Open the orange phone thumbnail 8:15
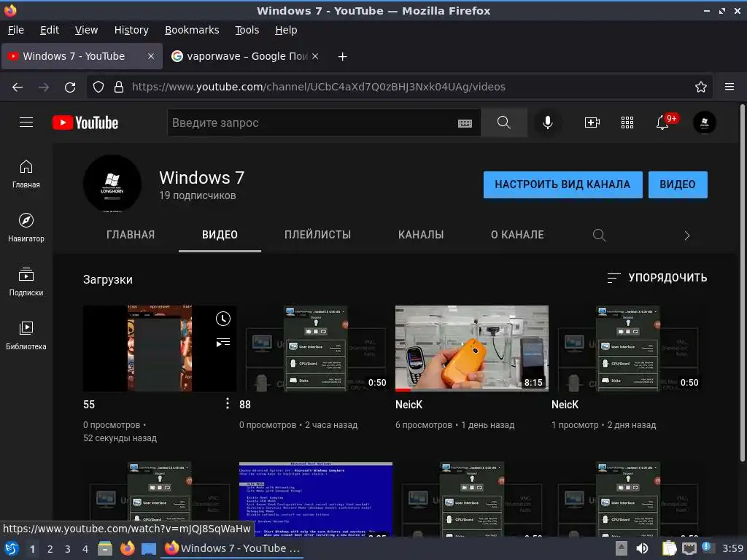Screen dimensions: 747x560 click(x=472, y=349)
